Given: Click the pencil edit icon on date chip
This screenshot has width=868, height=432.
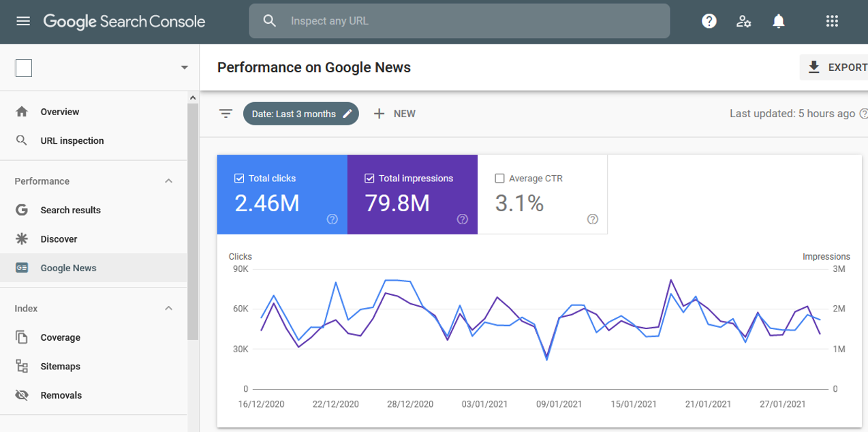Looking at the screenshot, I should coord(347,114).
